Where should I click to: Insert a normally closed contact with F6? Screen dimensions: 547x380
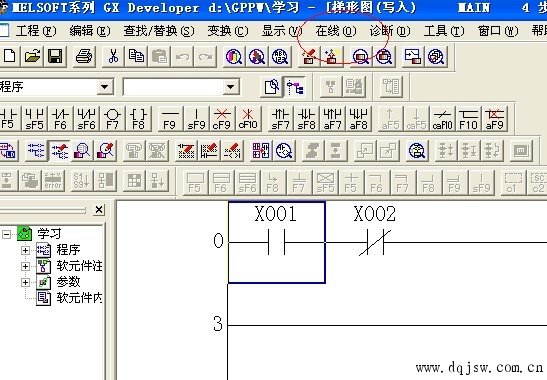[60, 119]
